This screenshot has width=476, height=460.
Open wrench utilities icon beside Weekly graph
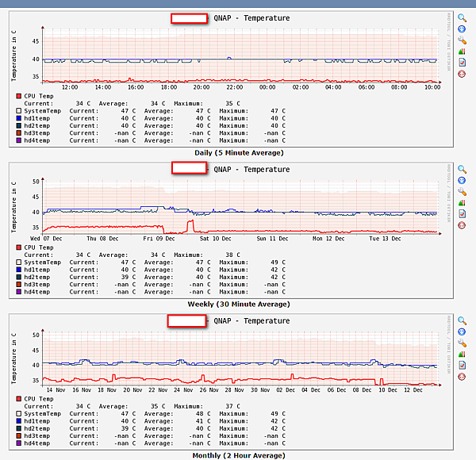tap(462, 191)
